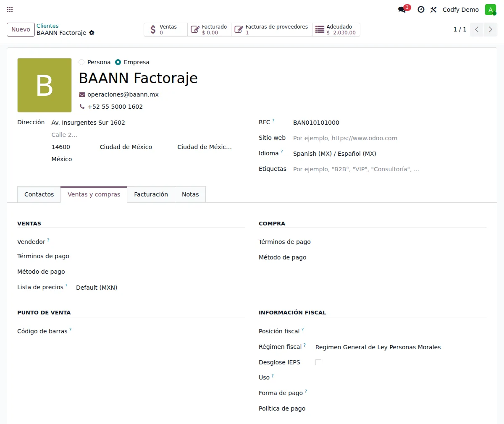
Task: Open the Lista de precios dropdown
Action: [160, 288]
